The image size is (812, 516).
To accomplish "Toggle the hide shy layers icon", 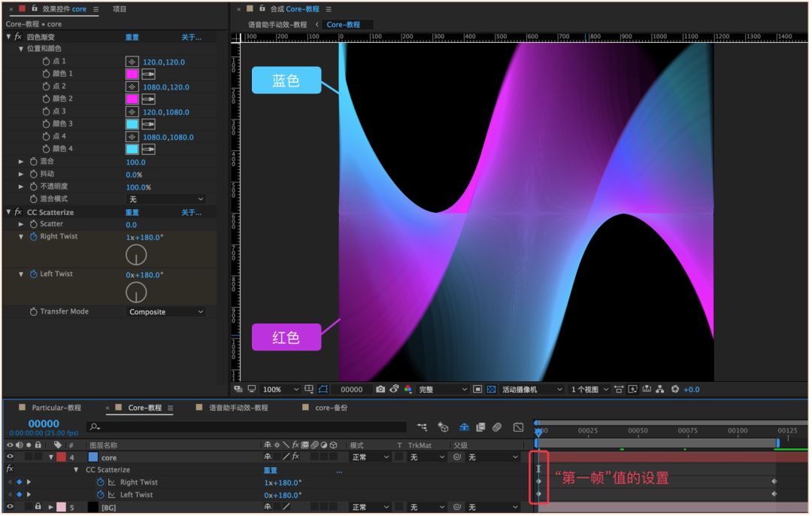I will point(464,427).
